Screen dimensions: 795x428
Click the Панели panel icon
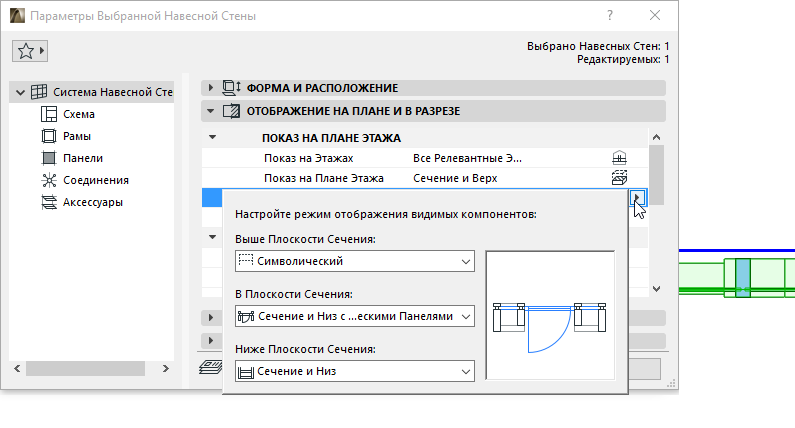48,158
